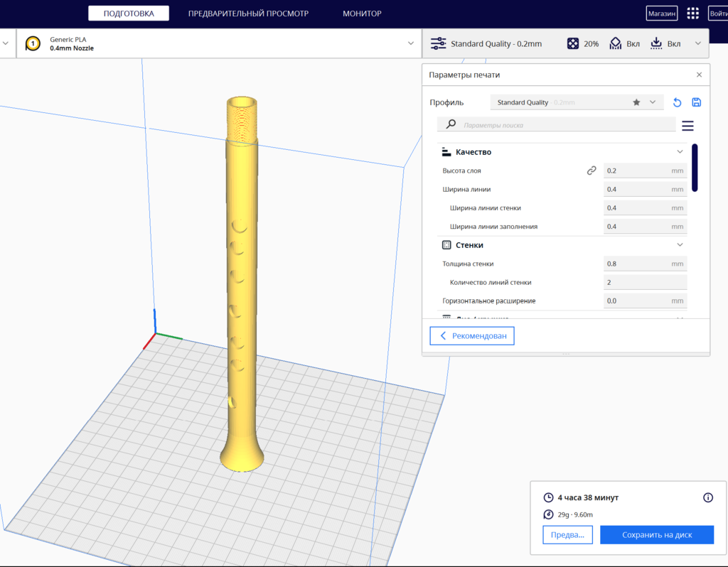Click the save profile floppy disk icon
728x567 pixels.
(696, 102)
